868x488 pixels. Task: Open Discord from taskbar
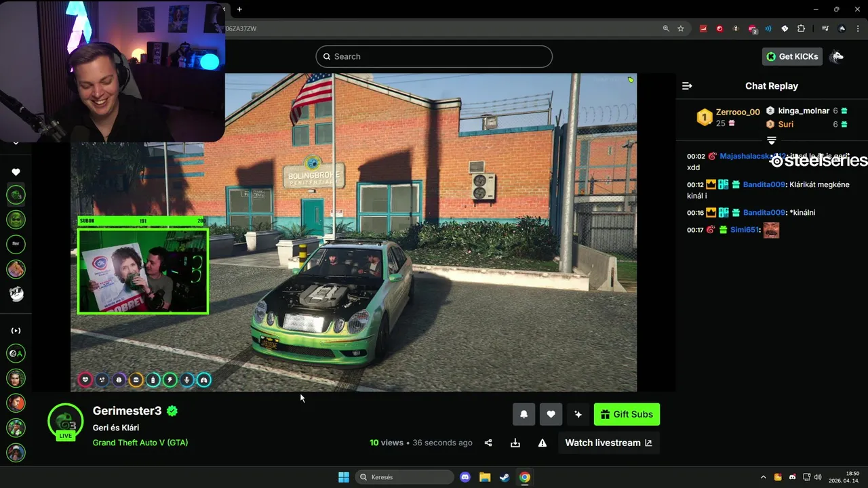[x=465, y=477]
